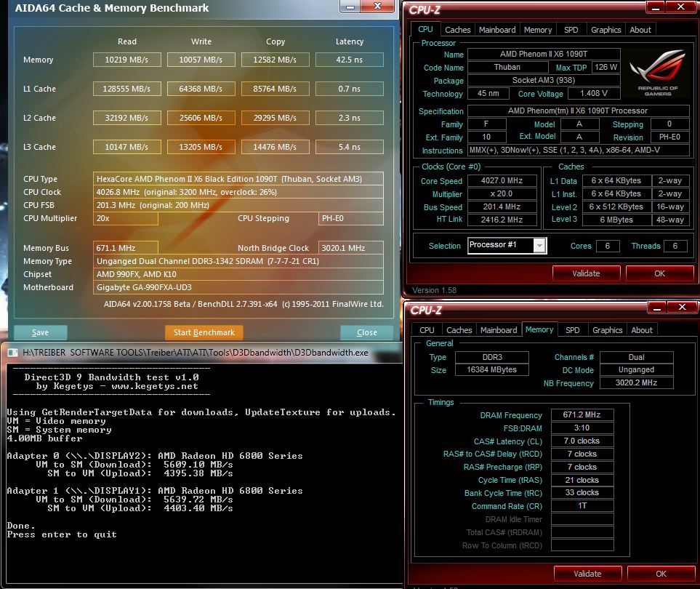Click the memory Size value 16384 MBytes

point(491,369)
